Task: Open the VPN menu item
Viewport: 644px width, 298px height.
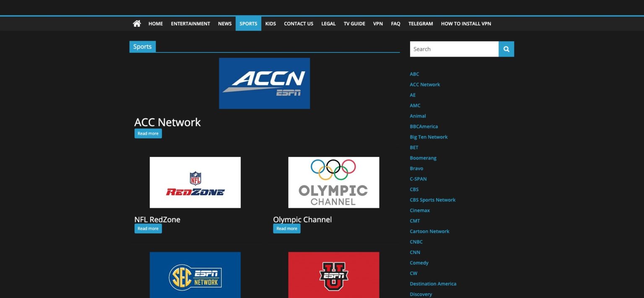Action: pos(378,24)
